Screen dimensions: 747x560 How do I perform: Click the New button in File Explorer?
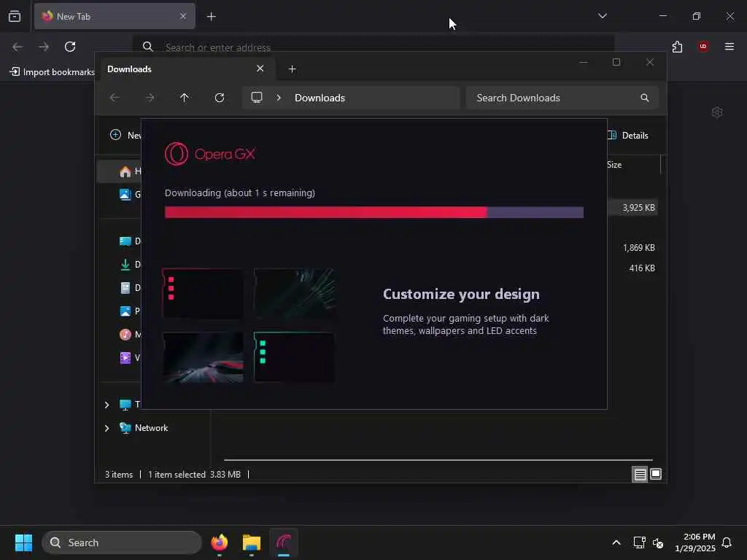coord(125,135)
